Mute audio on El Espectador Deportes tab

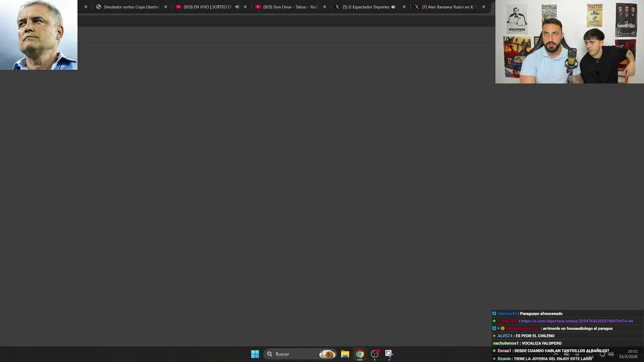click(x=393, y=7)
